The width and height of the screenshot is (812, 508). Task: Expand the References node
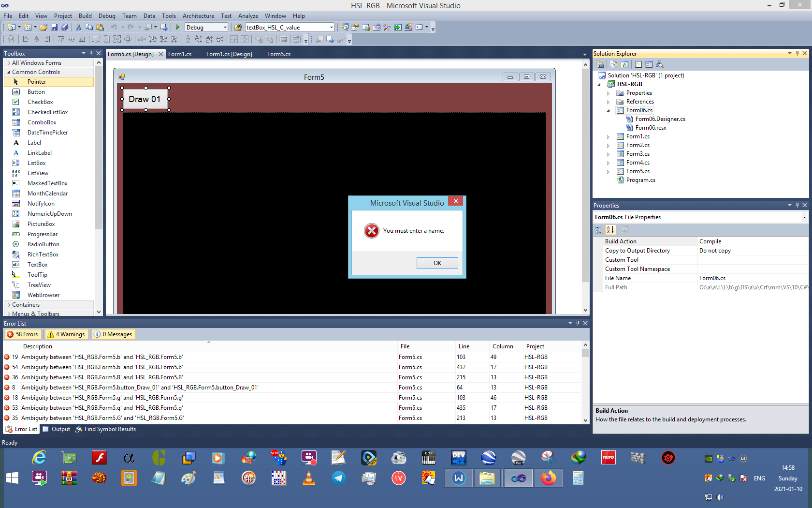(x=609, y=102)
